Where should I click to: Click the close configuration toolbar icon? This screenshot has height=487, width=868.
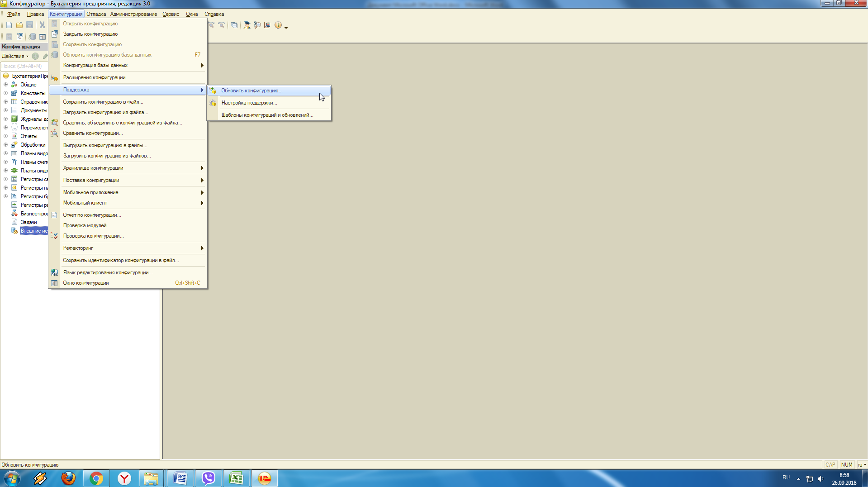(x=20, y=37)
